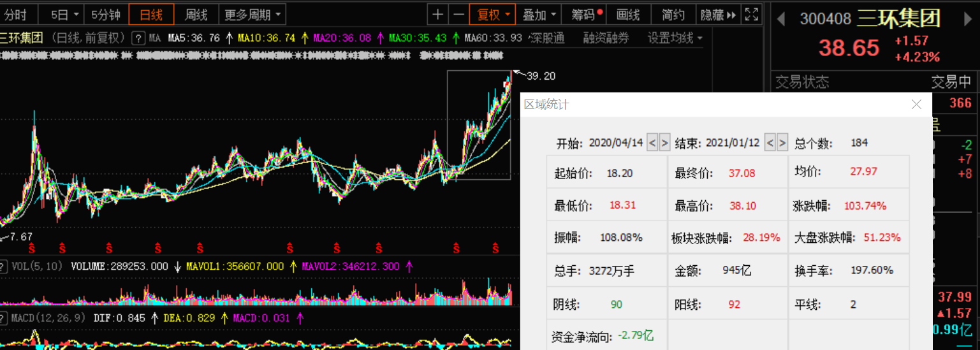Image resolution: width=980 pixels, height=350 pixels.
Task: Open the 叠加 overlay dropdown
Action: tap(539, 14)
